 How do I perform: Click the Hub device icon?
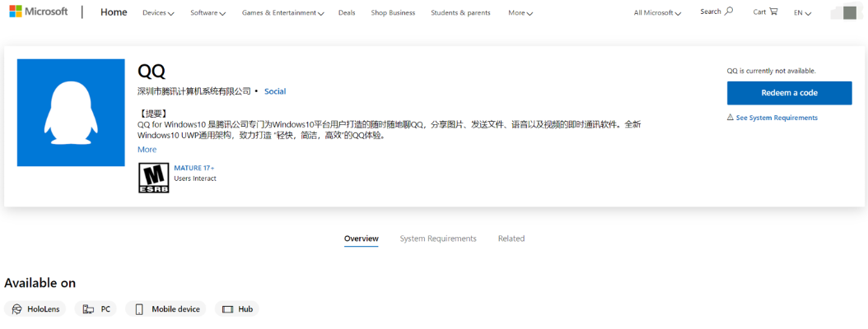228,309
